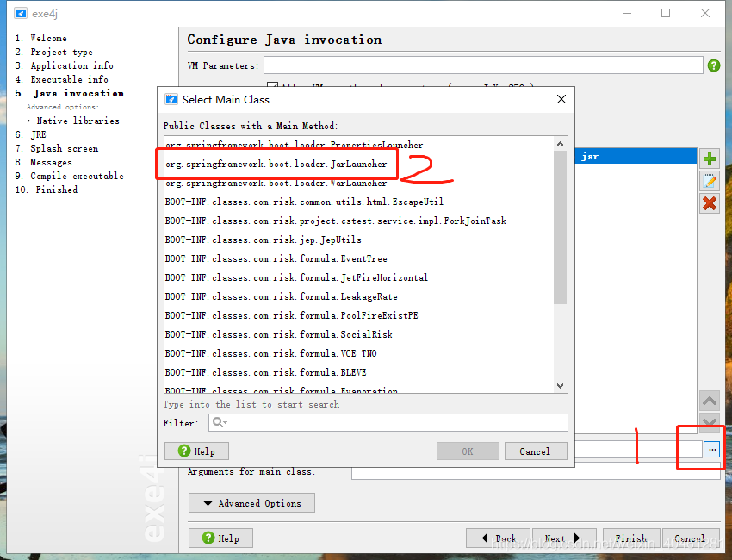Expand the Advanced Options section
The image size is (732, 560).
click(251, 502)
